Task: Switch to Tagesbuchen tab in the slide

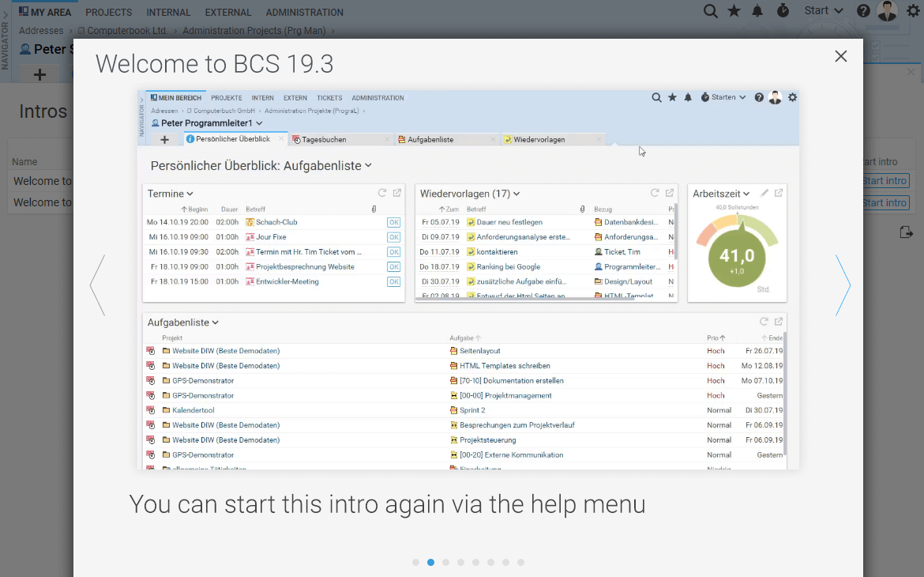Action: [x=340, y=139]
